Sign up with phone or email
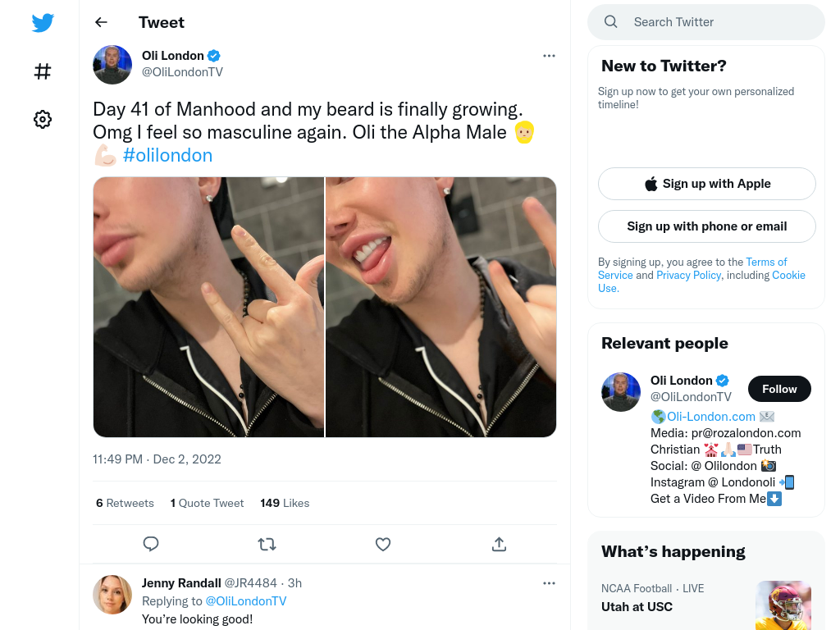Viewport: 840px width, 630px height. [x=706, y=226]
